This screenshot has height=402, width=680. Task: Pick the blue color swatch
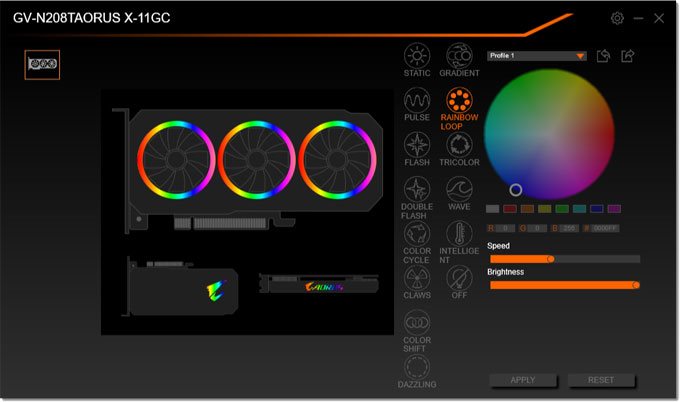click(596, 209)
